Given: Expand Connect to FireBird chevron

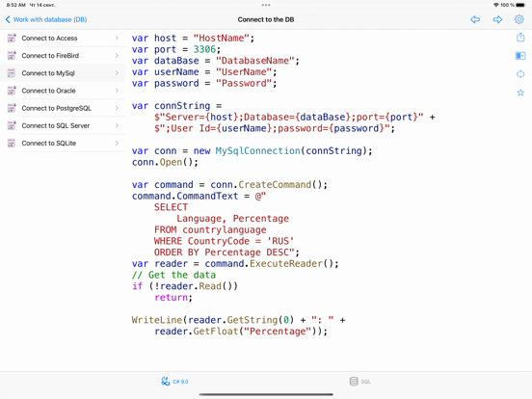Looking at the screenshot, I should 117,56.
